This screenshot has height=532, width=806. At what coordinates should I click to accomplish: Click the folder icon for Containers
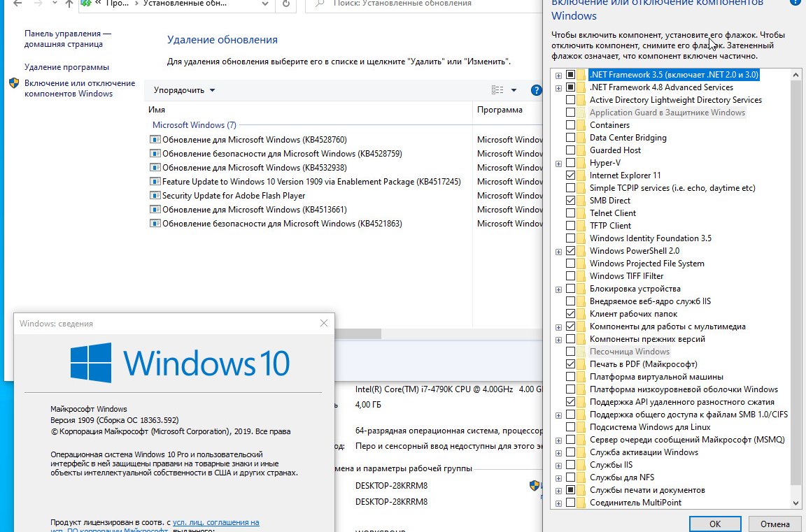tap(581, 125)
